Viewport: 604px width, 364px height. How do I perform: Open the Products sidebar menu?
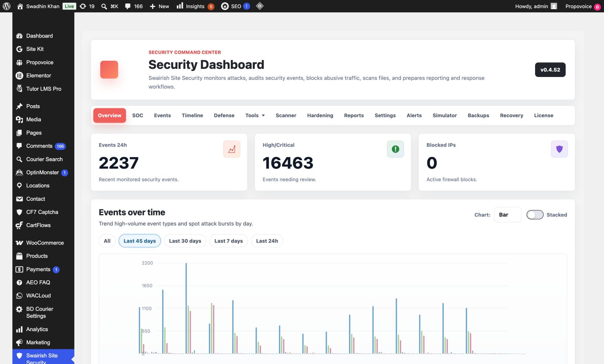[43, 256]
